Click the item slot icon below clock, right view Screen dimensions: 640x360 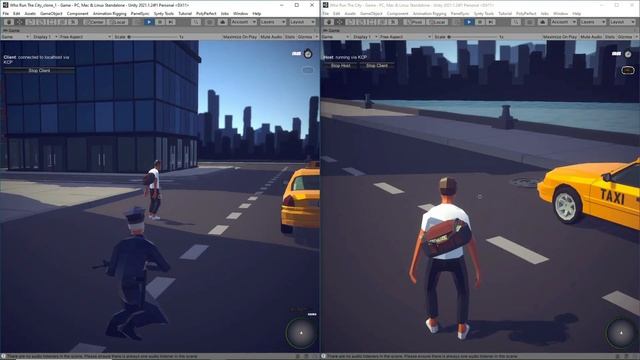pyautogui.click(x=628, y=70)
